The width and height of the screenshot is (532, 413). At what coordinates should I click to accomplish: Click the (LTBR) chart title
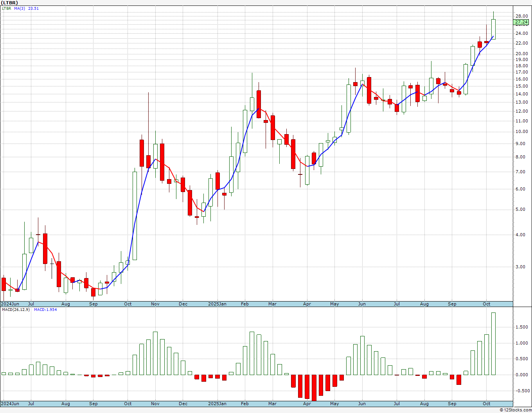point(9,3)
